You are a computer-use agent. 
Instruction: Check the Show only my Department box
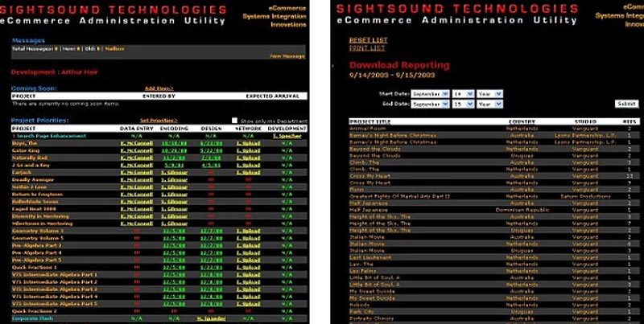(235, 121)
